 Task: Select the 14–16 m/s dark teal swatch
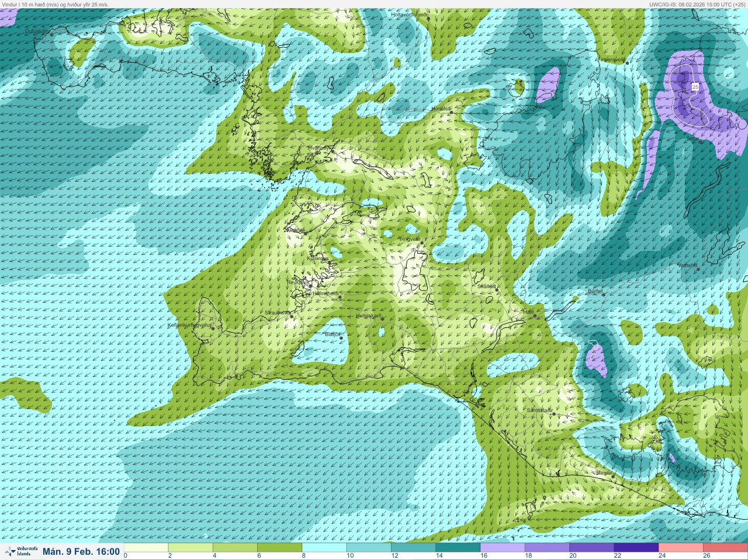tap(458, 548)
